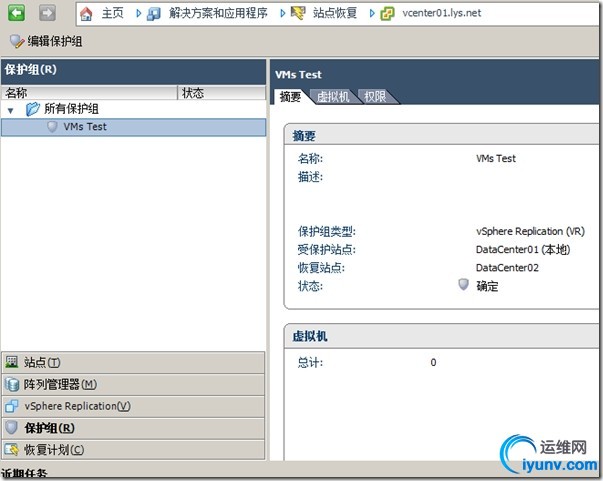Screen dimensions: 603x481
Task: Click DataCenter02 recovery site value
Action: click(x=507, y=268)
